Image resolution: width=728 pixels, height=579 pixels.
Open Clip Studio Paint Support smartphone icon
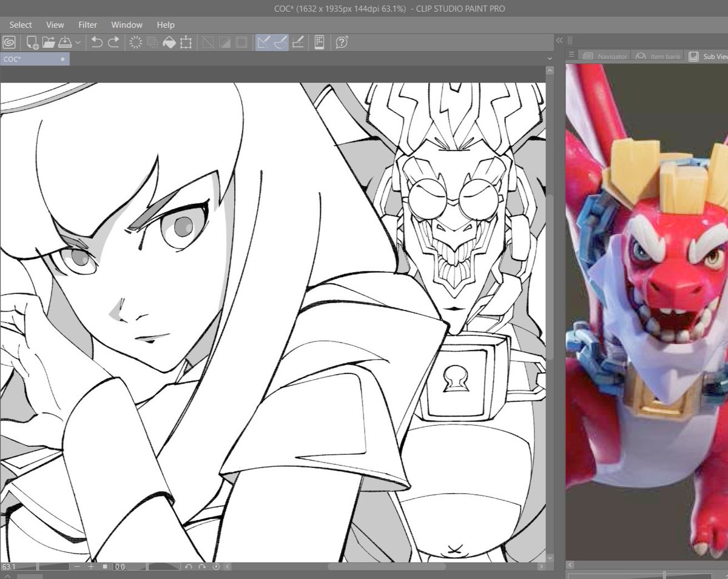[319, 42]
